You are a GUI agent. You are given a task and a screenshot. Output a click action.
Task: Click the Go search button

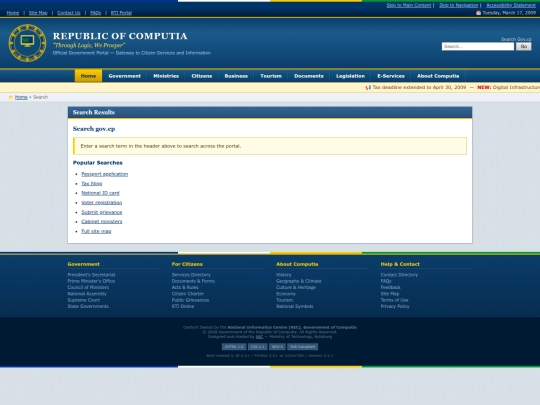point(523,46)
